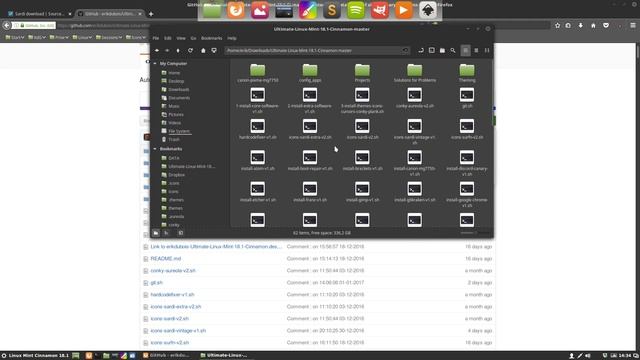Open icons-sardi-extra-v2.sh link on GitHub page
The height and width of the screenshot is (360, 640).
tap(176, 307)
